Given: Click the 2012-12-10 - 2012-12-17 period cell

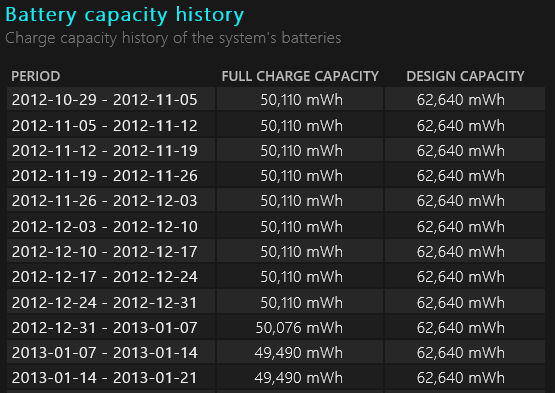Looking at the screenshot, I should (x=111, y=252).
